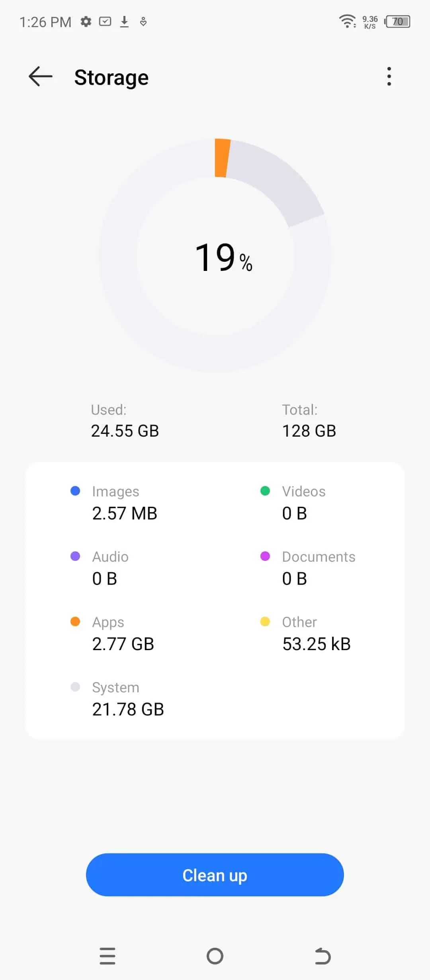View Apps storage of 2.77 GB
The height and width of the screenshot is (980, 430).
123,633
